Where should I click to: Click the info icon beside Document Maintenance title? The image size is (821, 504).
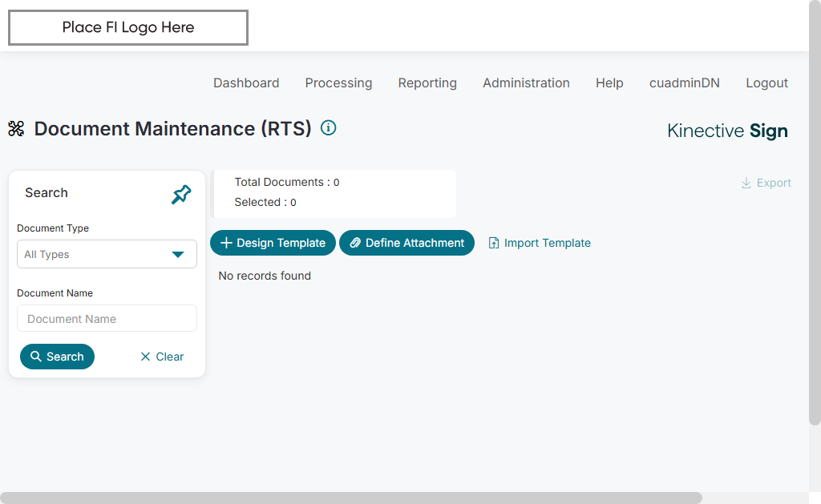click(328, 127)
